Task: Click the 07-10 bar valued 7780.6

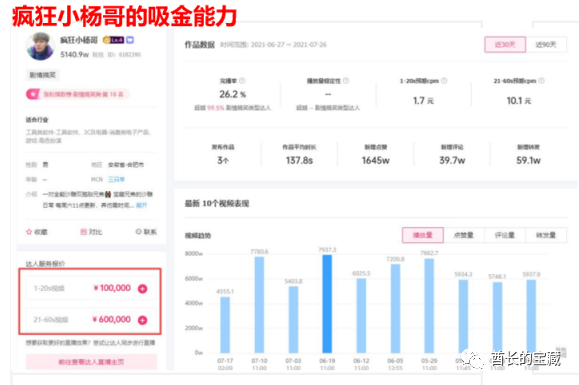Action: pos(259,305)
